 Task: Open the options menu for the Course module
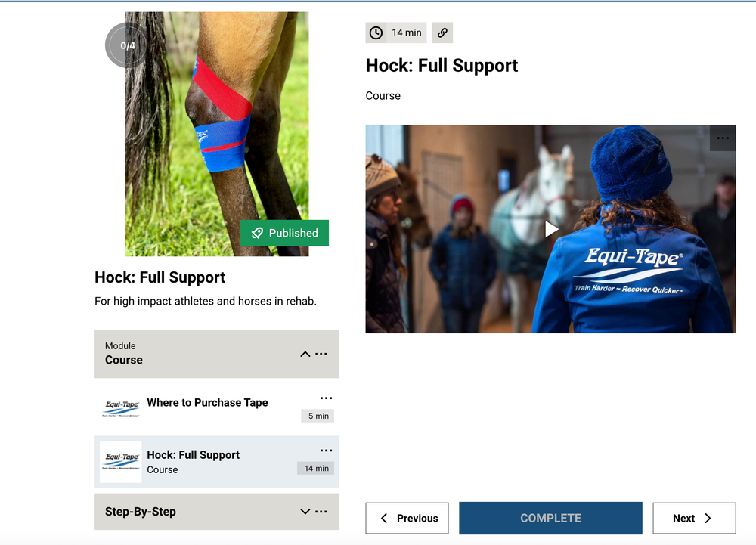coord(324,354)
